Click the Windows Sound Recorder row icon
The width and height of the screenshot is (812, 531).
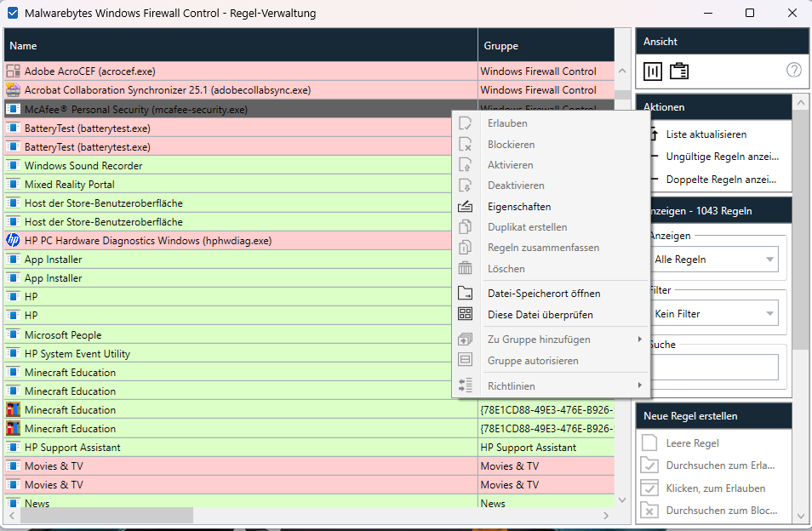(x=13, y=166)
